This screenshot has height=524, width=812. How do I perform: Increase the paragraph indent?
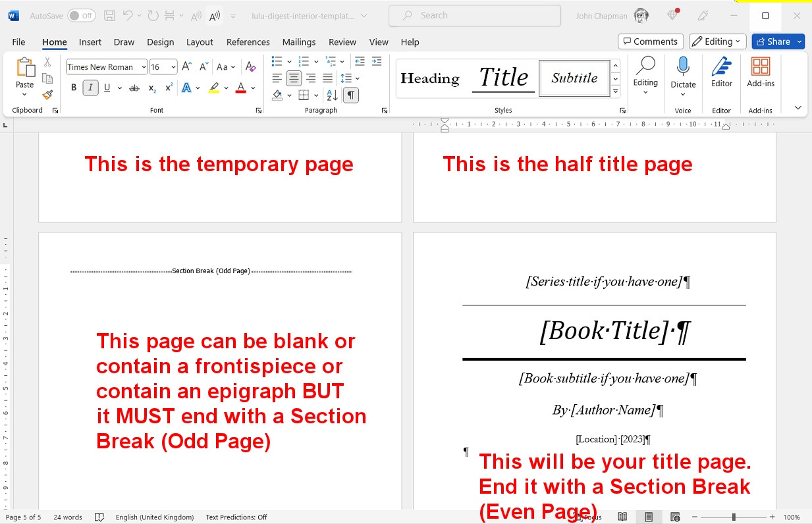pos(377,61)
